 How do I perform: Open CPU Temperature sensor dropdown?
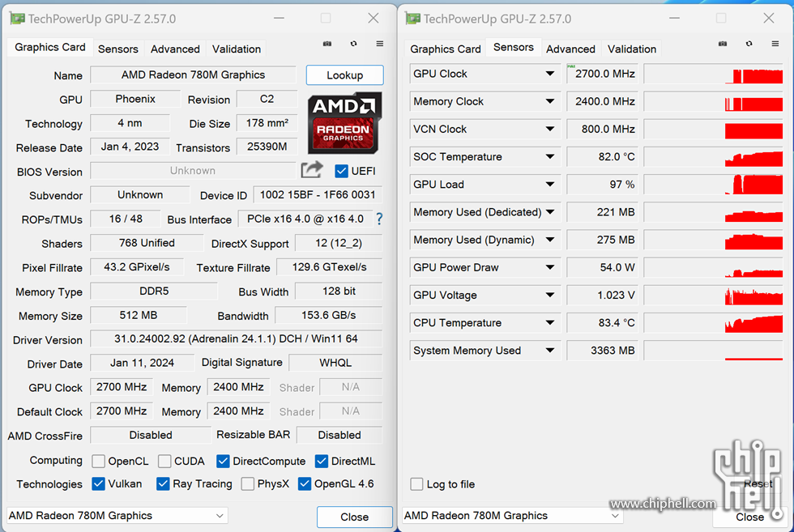[550, 323]
